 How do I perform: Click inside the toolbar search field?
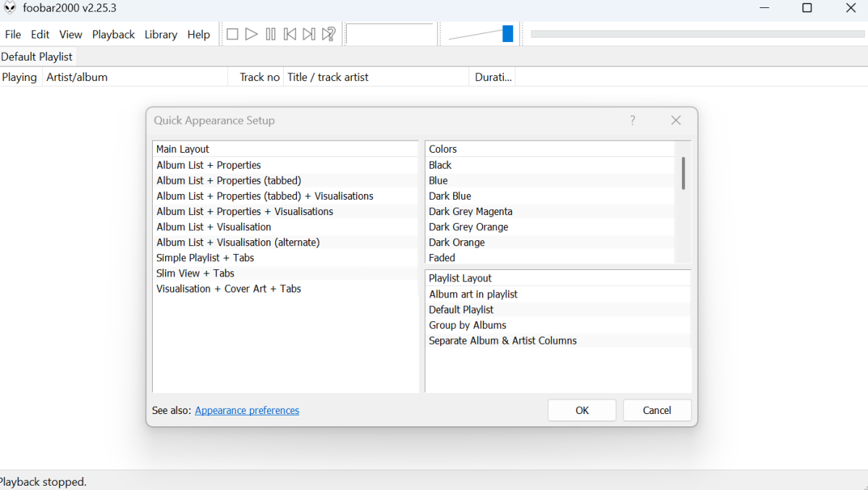[x=390, y=33]
